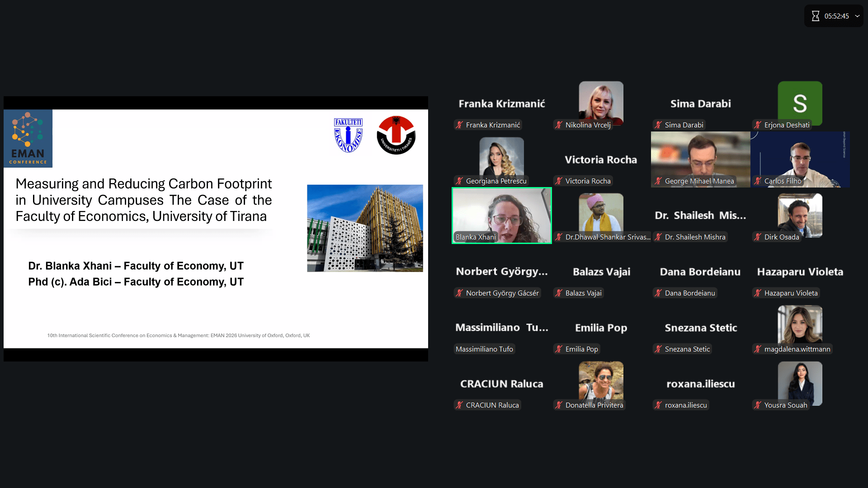Click muted mic icon beside Dirk Osada

pyautogui.click(x=758, y=237)
